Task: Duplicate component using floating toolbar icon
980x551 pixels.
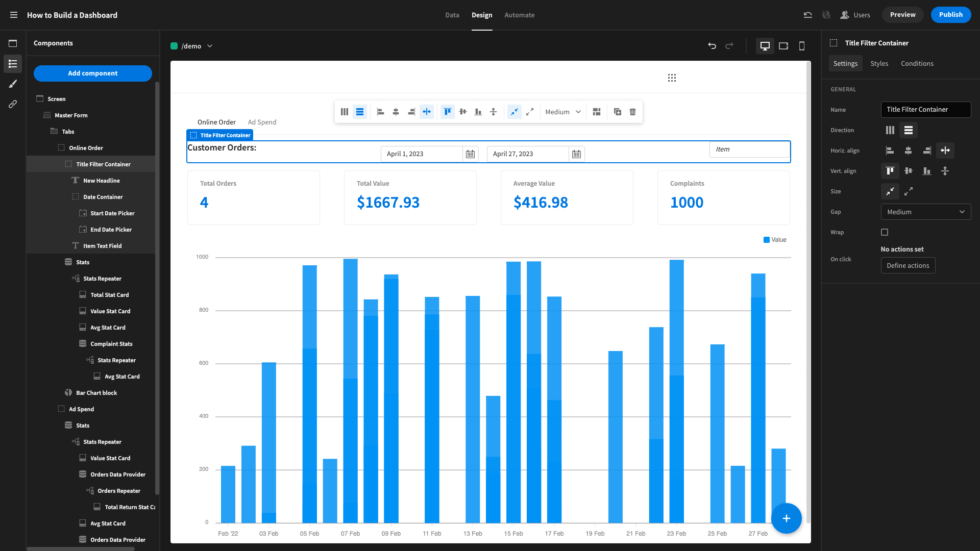Action: [x=618, y=112]
